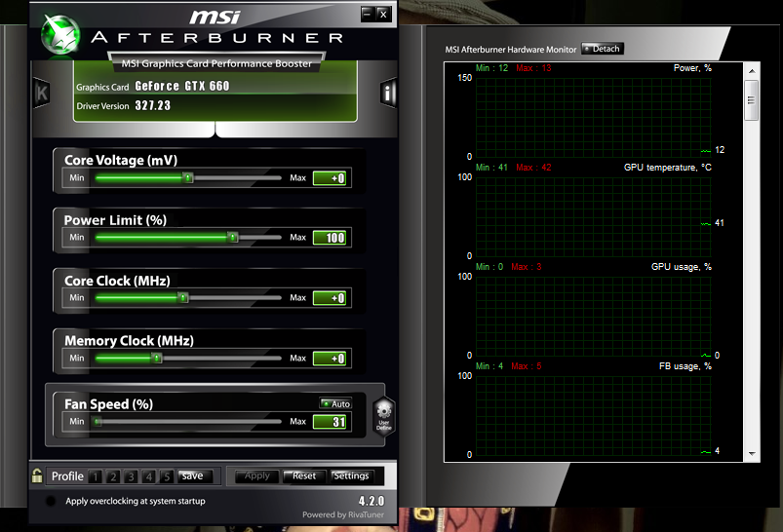Click the Fan Speed value field 31
783x532 pixels.
click(x=329, y=422)
